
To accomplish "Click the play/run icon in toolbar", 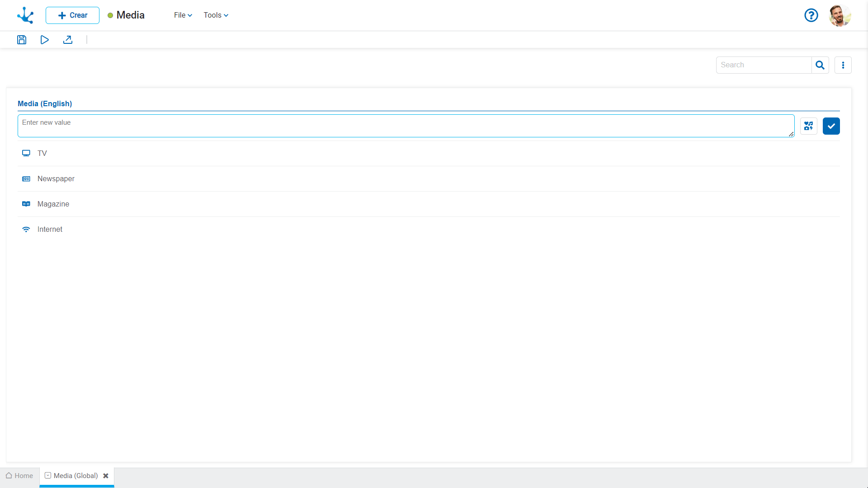I will (45, 40).
